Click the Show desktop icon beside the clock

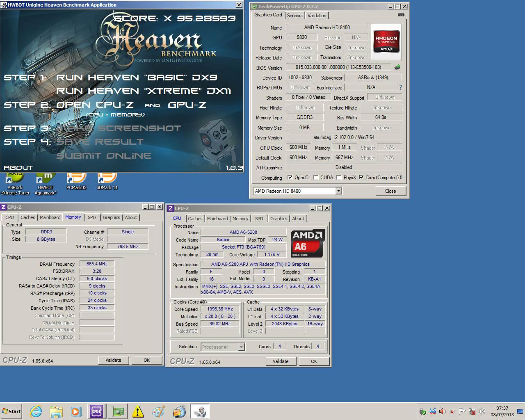pyautogui.click(x=521, y=411)
